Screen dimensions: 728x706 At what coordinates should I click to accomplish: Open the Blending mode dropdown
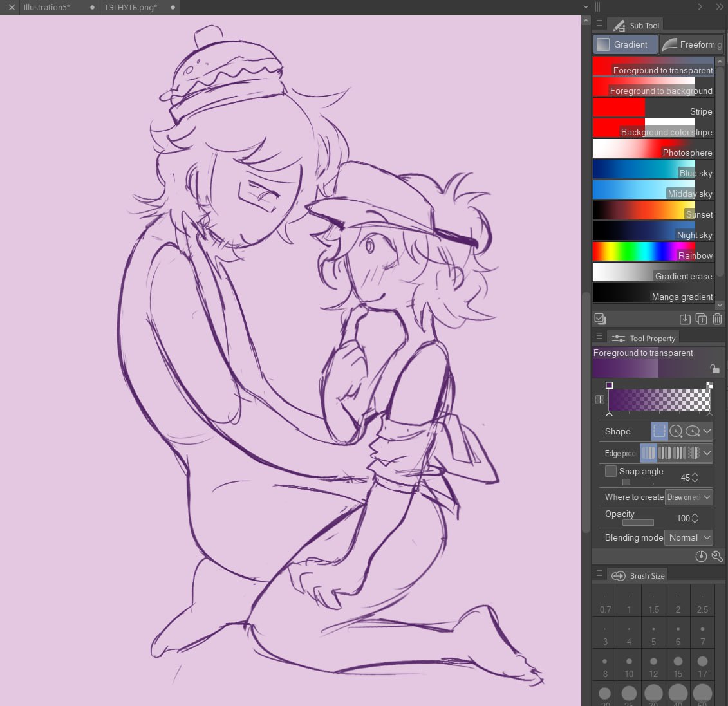[x=689, y=537]
